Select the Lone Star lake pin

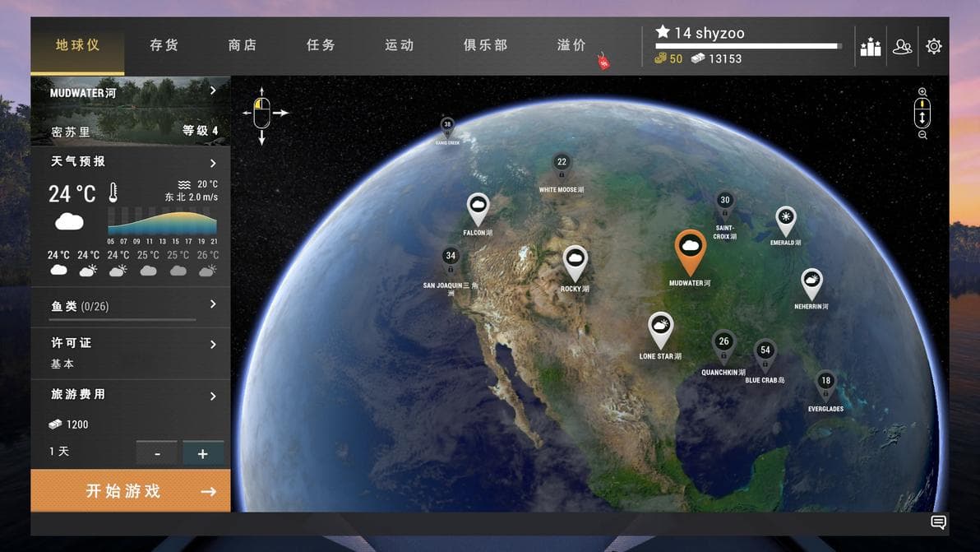660,330
